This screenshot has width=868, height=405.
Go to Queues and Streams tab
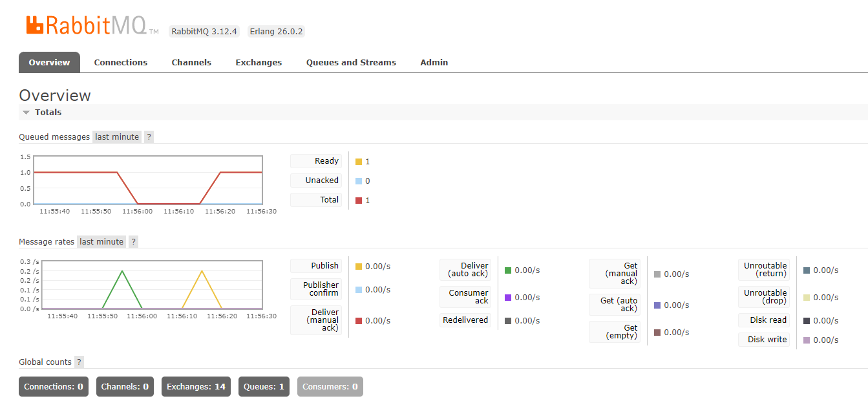[x=351, y=62]
